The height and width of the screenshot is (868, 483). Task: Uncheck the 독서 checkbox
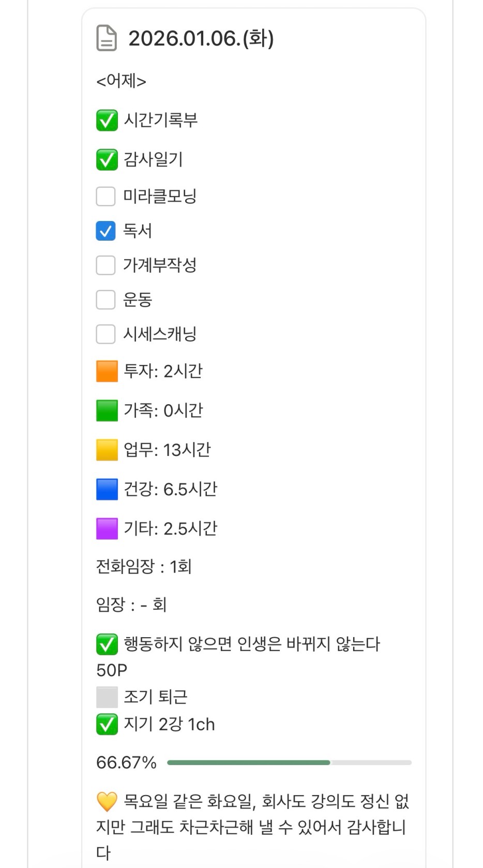106,231
